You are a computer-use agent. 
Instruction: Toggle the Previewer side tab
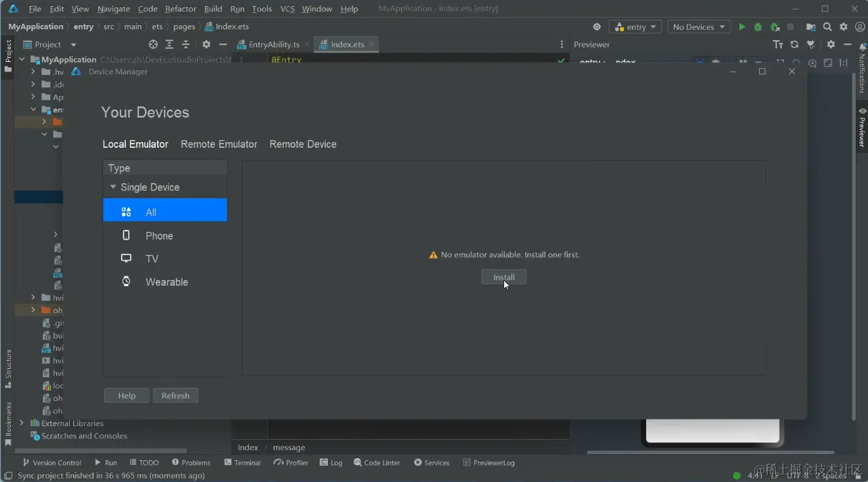pos(862,127)
